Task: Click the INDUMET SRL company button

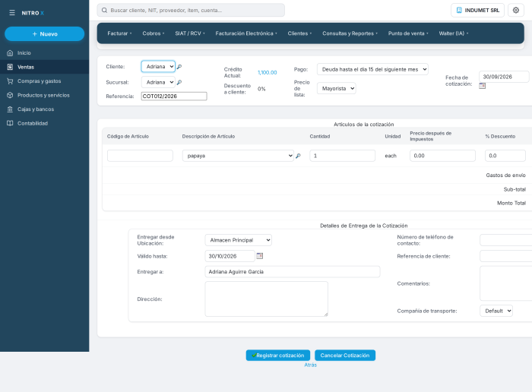Action: tap(477, 10)
